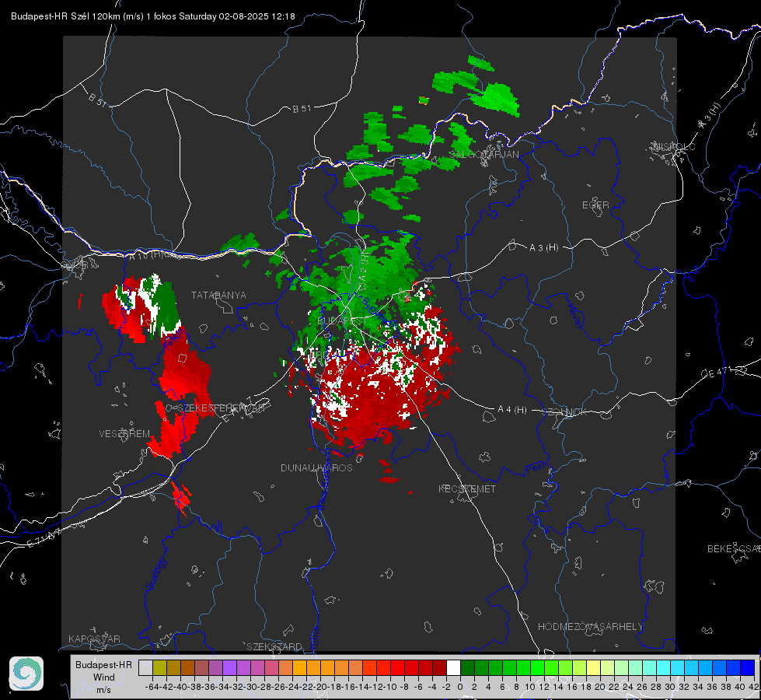Click the '-10' legend value
Viewport: 761px width, 700px height.
pos(389,687)
